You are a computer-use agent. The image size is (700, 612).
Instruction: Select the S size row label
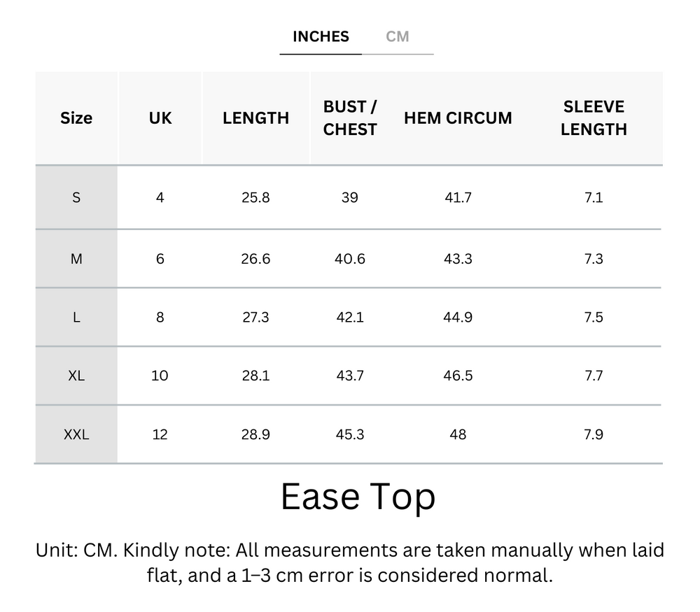pos(76,198)
